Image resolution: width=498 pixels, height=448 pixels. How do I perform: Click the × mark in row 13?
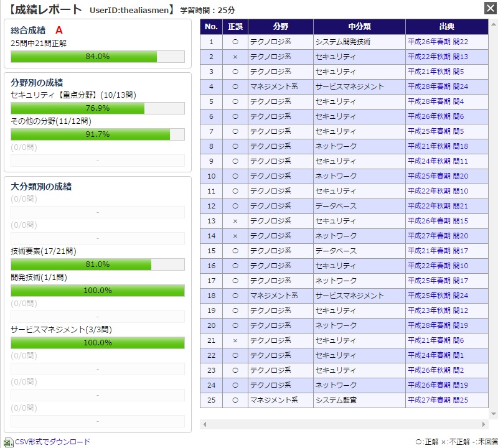click(x=235, y=222)
